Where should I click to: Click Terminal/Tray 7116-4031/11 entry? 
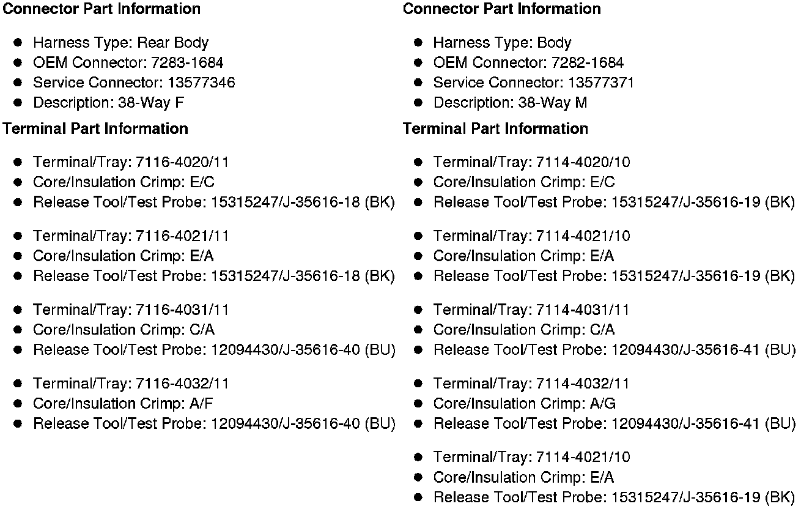131,310
